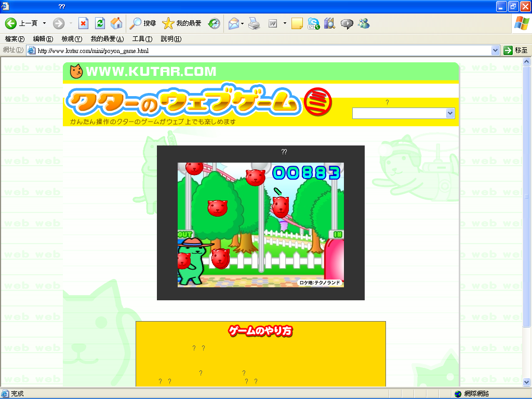Edit with Word document icon
The image size is (532, 399).
pyautogui.click(x=273, y=23)
